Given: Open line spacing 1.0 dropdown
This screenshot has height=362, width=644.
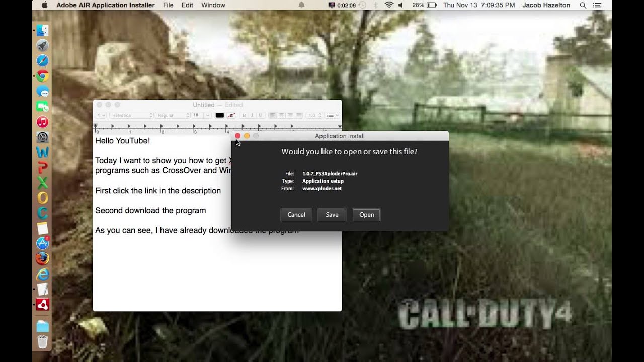Looking at the screenshot, I should pyautogui.click(x=314, y=115).
